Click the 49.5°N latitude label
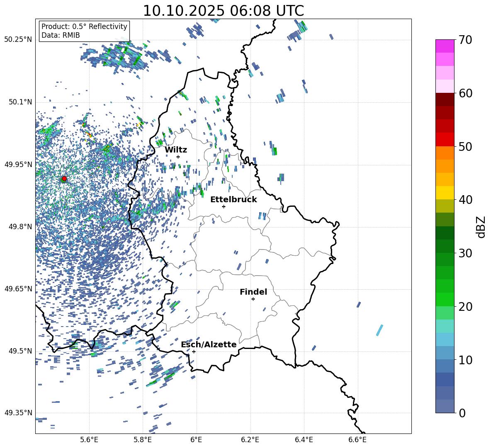The height and width of the screenshot is (448, 491). click(20, 351)
